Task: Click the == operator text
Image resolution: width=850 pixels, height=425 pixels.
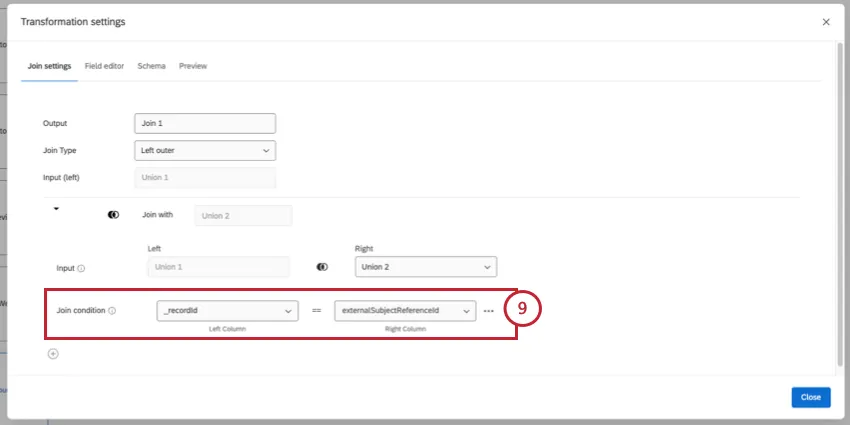Action: coord(317,311)
